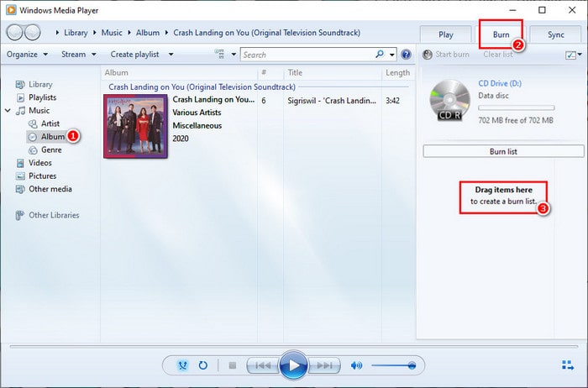Click the Forward navigation arrow button
The height and width of the screenshot is (388, 588).
click(x=33, y=33)
